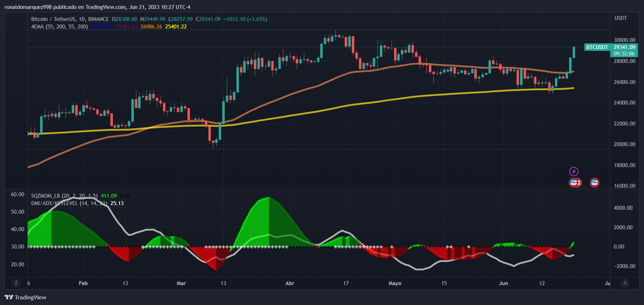Viewport: 644px width, 305px height.
Task: Click the high price H29449.99 value
Action: [153, 19]
